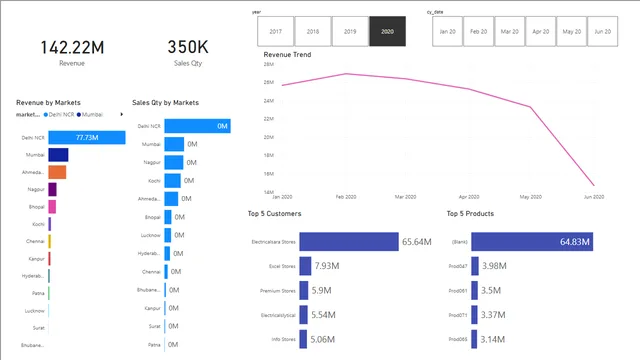
Task: Select Nagpur purple revenue bar
Action: click(52, 189)
